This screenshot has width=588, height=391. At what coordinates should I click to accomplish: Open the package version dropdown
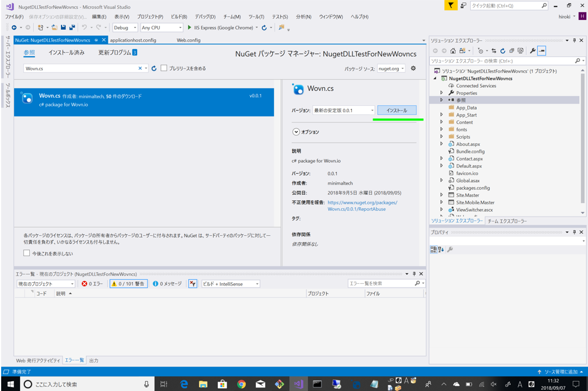point(344,110)
